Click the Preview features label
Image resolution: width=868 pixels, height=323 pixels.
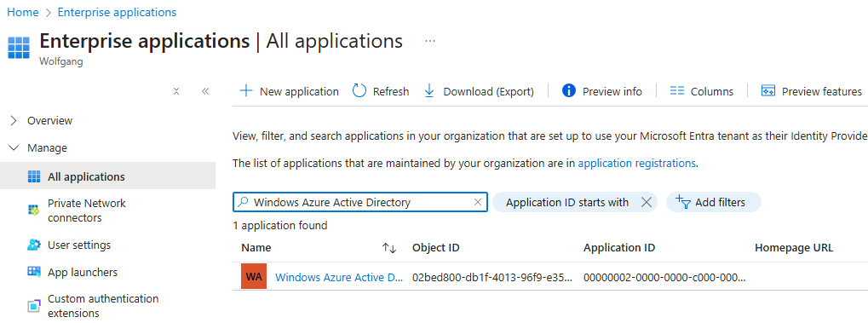coord(821,91)
